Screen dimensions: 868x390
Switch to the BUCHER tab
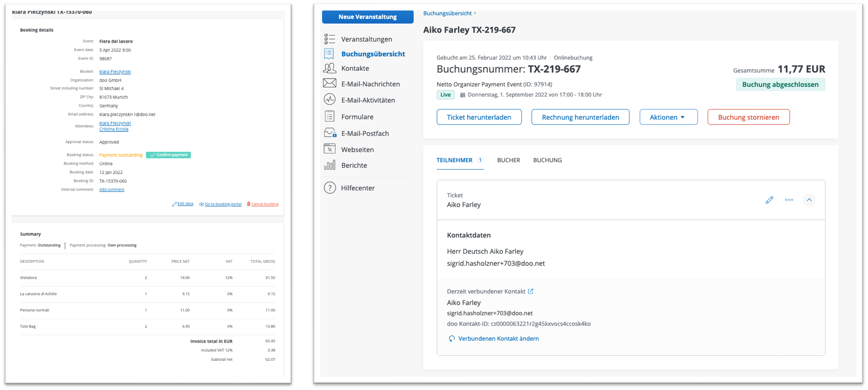tap(508, 160)
